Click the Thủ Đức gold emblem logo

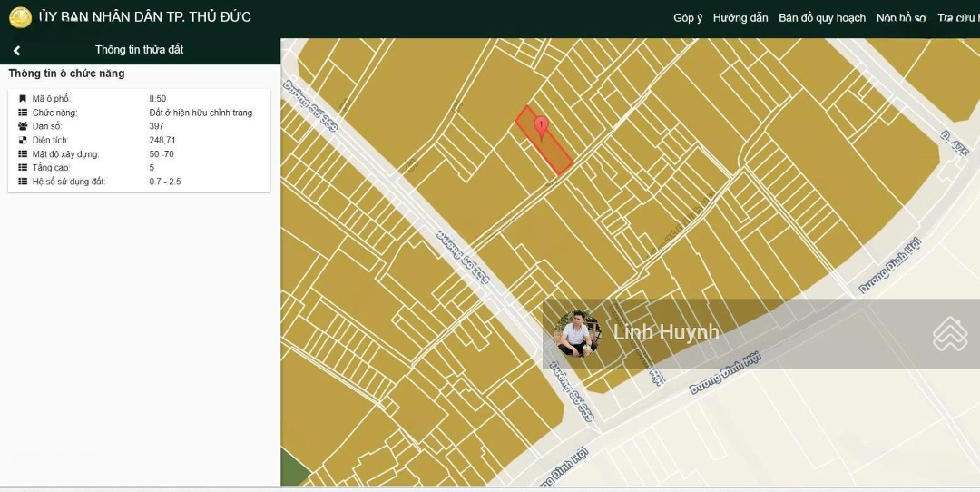coord(20,17)
